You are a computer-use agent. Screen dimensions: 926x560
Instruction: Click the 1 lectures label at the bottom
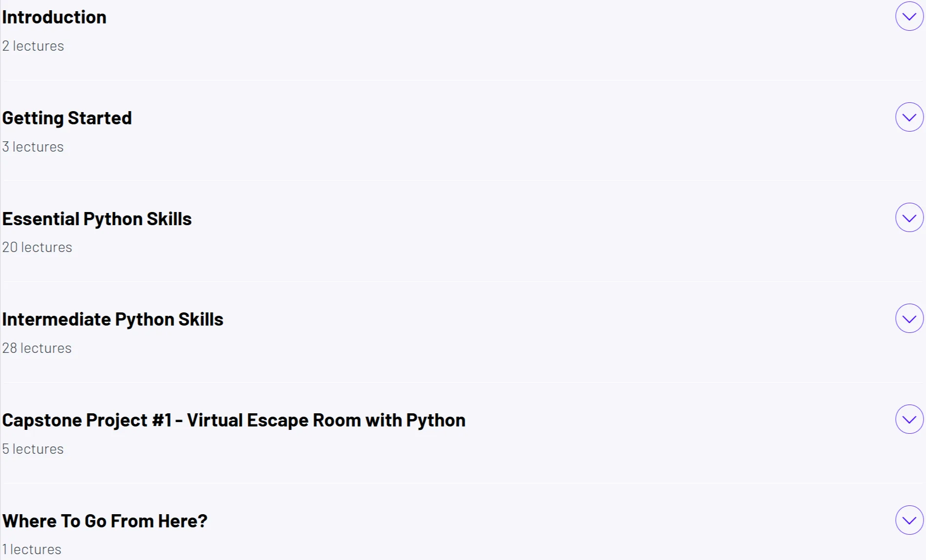32,549
